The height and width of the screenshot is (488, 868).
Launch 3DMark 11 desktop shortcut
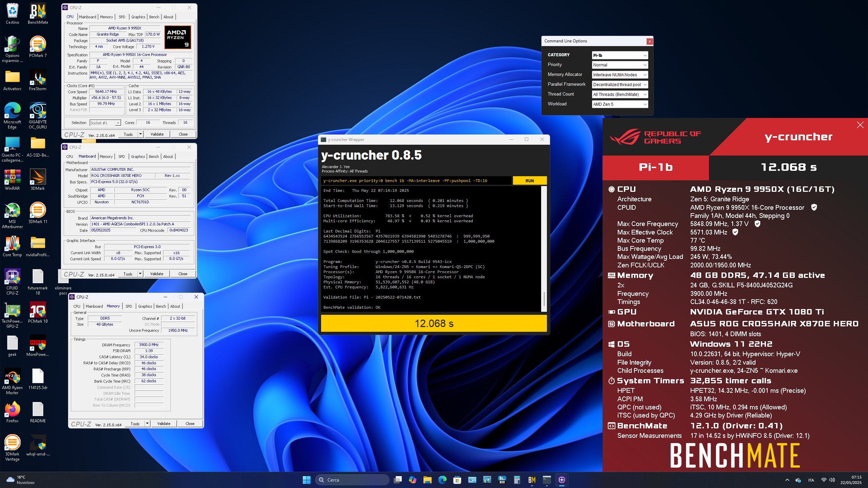click(38, 213)
